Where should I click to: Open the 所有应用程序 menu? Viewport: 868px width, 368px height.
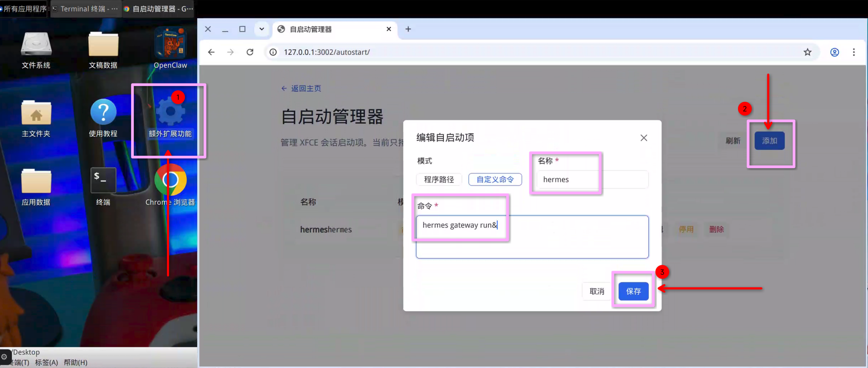(24, 9)
